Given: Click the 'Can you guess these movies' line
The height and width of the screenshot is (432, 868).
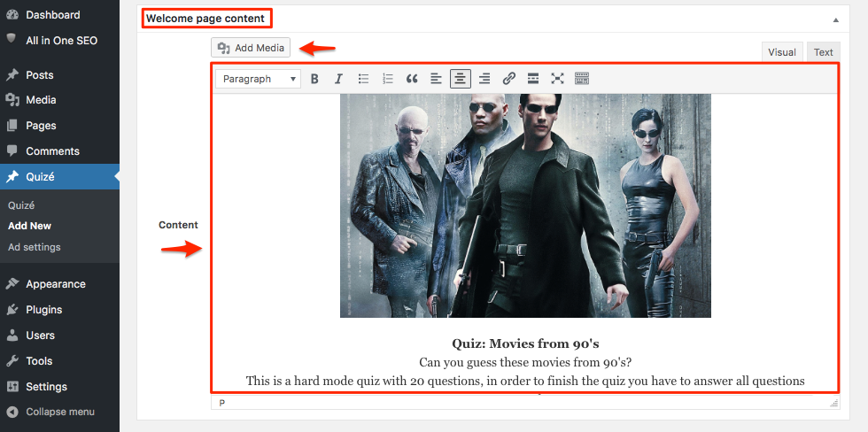Looking at the screenshot, I should point(525,362).
